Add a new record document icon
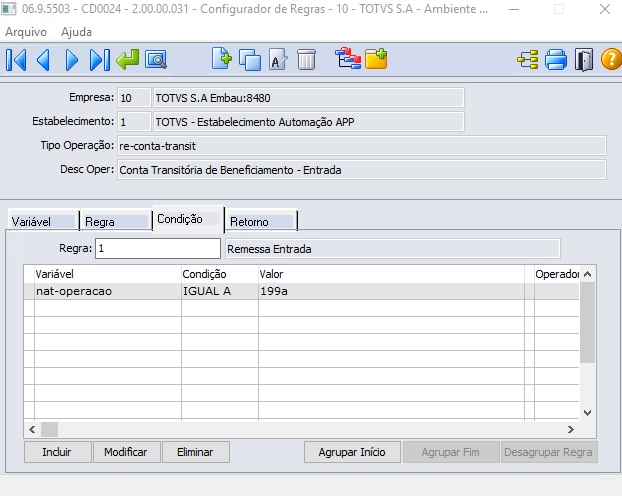 221,59
